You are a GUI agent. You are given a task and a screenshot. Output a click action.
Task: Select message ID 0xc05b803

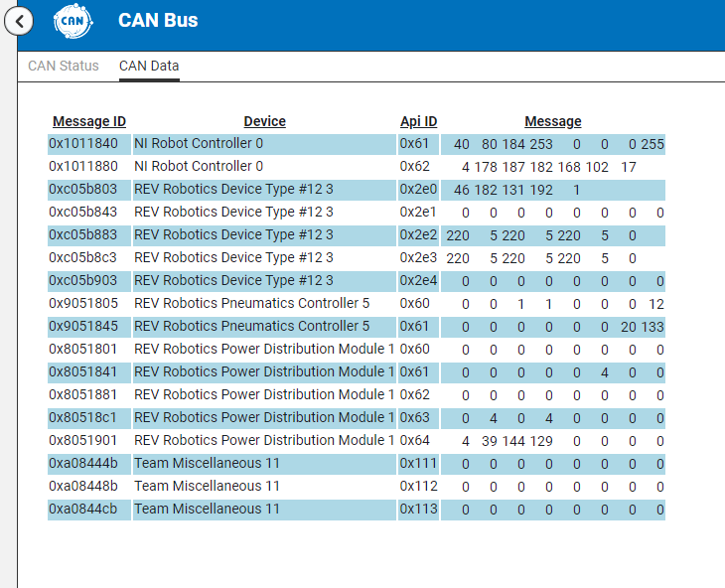(83, 190)
